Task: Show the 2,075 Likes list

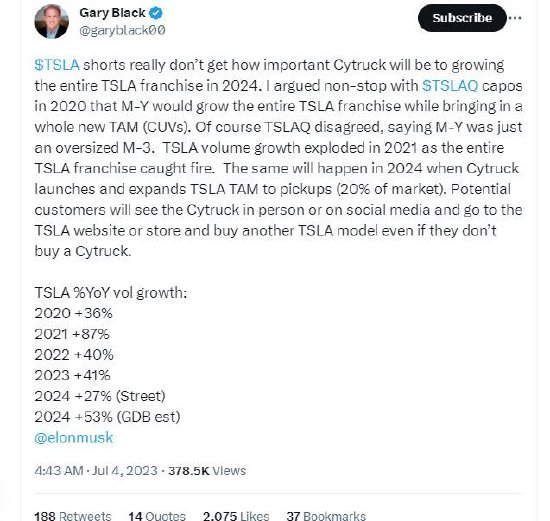Action: click(x=236, y=516)
